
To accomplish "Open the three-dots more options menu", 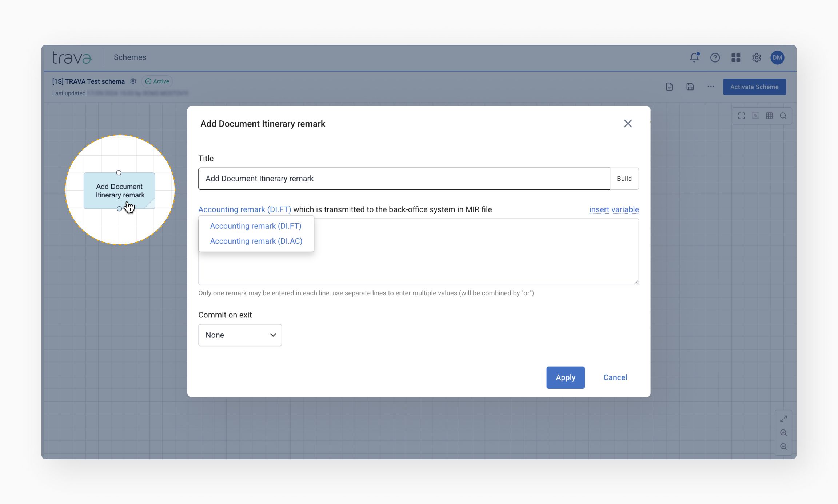I will click(x=711, y=87).
